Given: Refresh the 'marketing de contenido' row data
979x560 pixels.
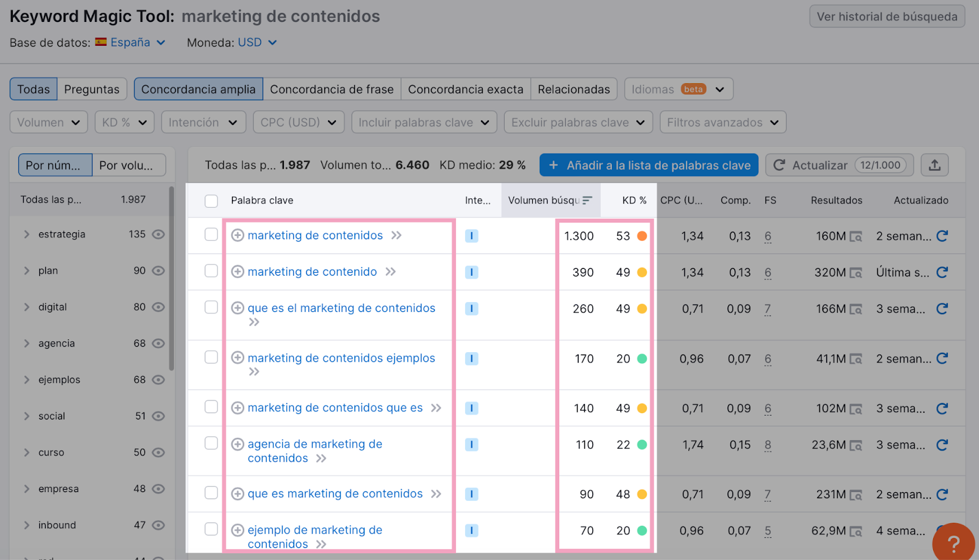Looking at the screenshot, I should 942,272.
